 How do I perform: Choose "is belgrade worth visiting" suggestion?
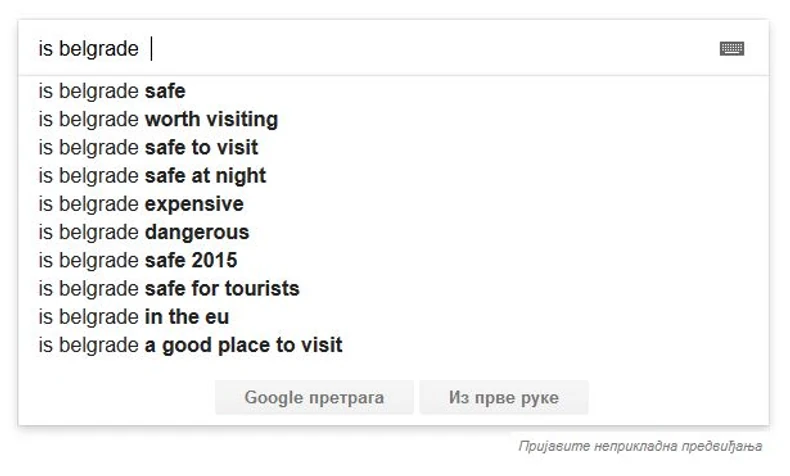(158, 119)
